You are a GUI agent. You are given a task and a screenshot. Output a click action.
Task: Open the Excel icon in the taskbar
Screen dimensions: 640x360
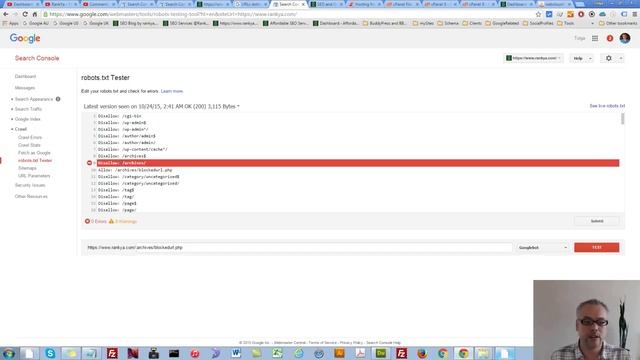[x=277, y=353]
